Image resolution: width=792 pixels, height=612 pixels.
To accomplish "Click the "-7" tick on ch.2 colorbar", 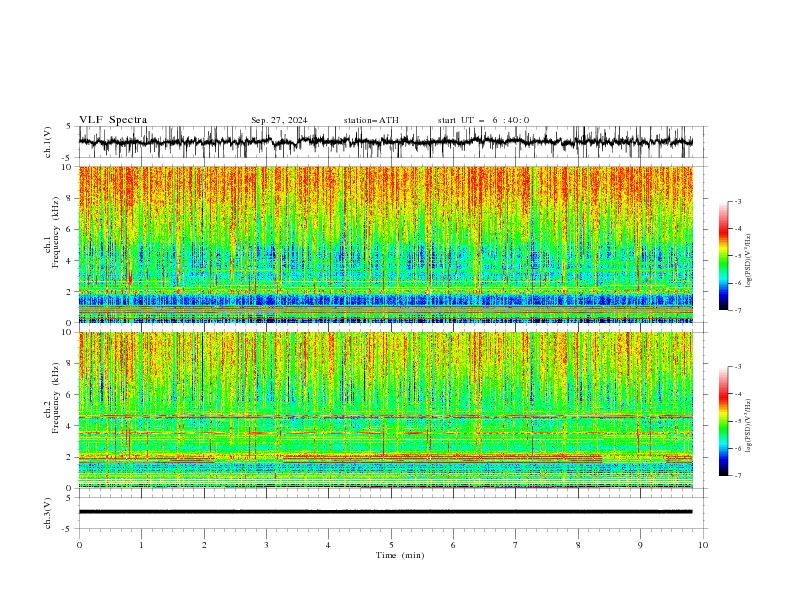I will [738, 476].
